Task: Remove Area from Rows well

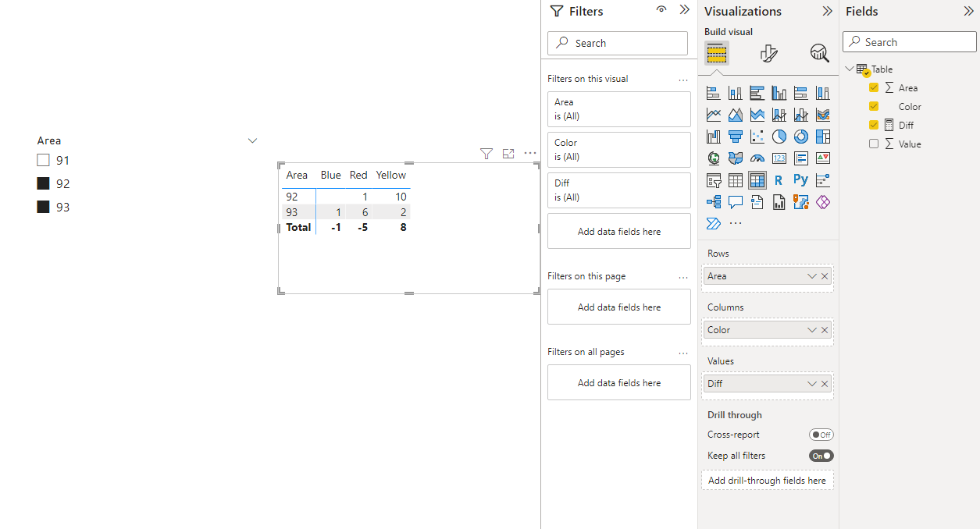Action: click(825, 276)
